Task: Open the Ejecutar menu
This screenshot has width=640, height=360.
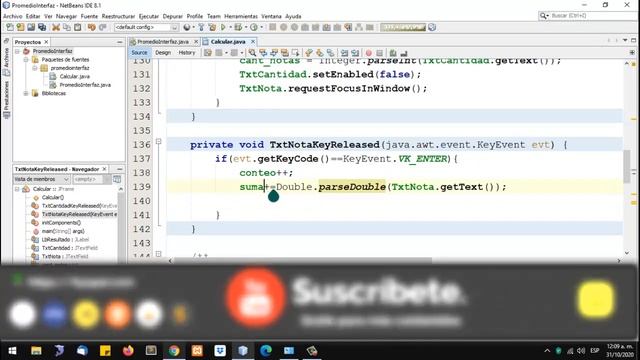Action: (x=149, y=16)
